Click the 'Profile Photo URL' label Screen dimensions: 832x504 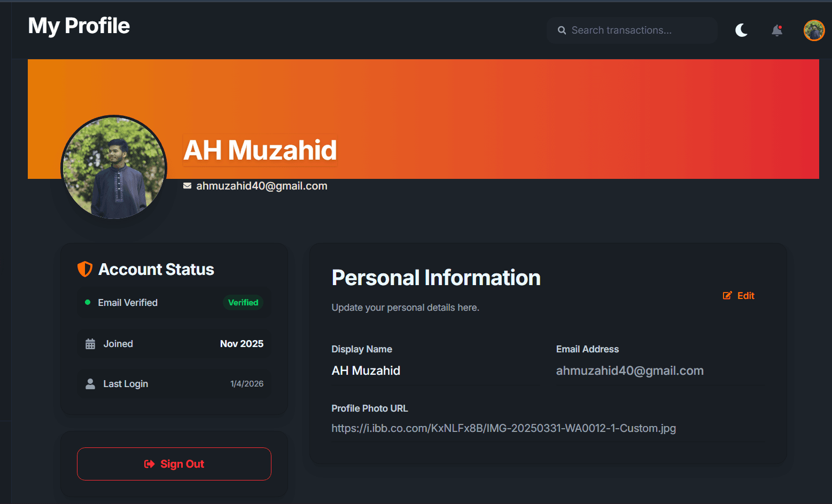coord(370,408)
